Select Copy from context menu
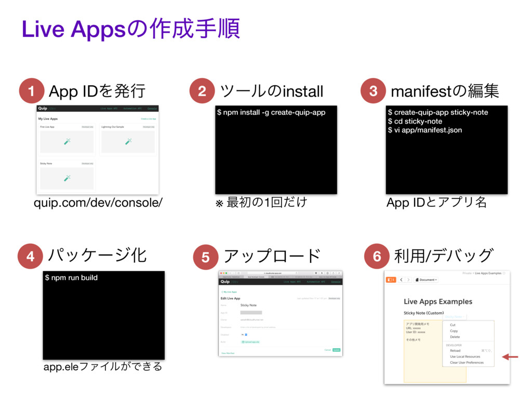Viewport: 532px width, 399px height. click(469, 331)
